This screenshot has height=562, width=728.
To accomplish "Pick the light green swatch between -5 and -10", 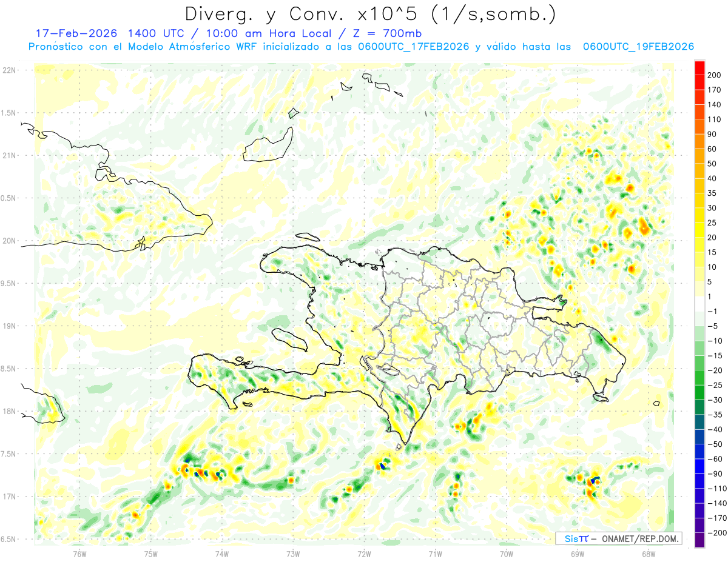I will (699, 333).
